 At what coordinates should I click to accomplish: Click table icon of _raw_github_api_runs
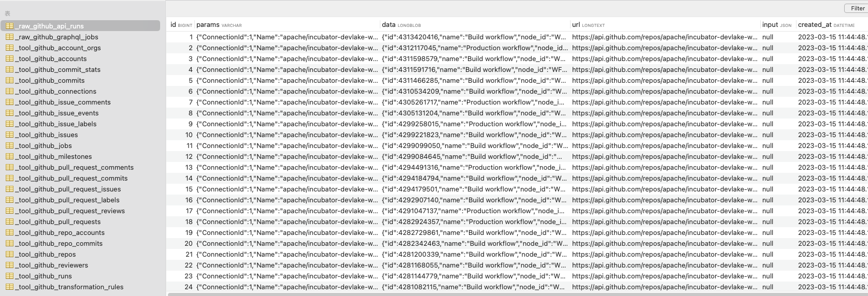(x=9, y=26)
